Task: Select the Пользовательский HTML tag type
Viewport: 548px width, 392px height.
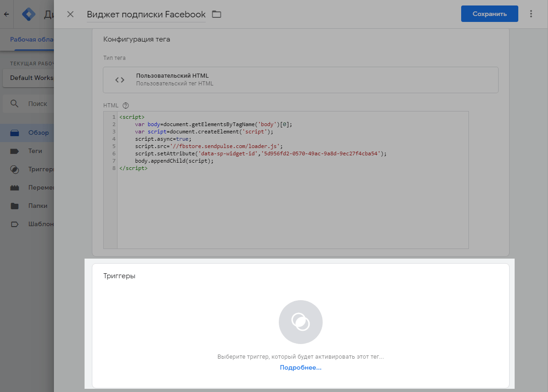Action: [300, 79]
